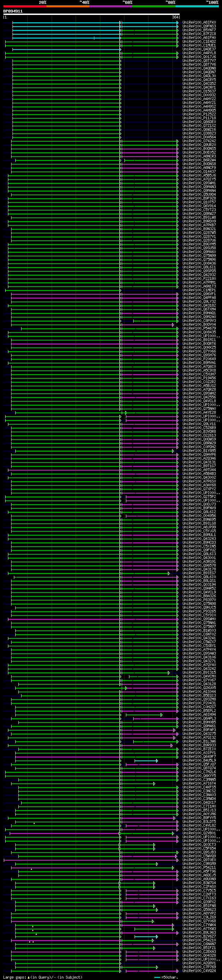Select the UniRef100_Q4DE37 label
Screen dimensions: 222x980
(x=199, y=49)
